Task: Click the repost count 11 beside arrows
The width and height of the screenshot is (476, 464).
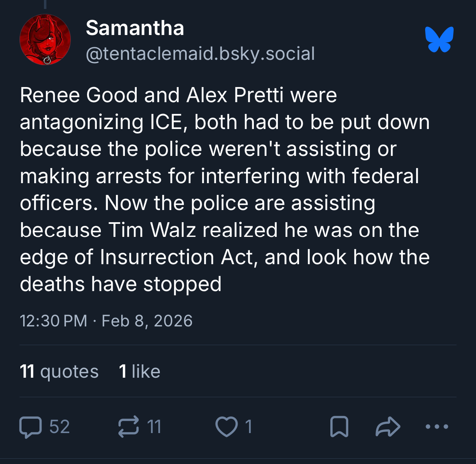Action: (154, 427)
